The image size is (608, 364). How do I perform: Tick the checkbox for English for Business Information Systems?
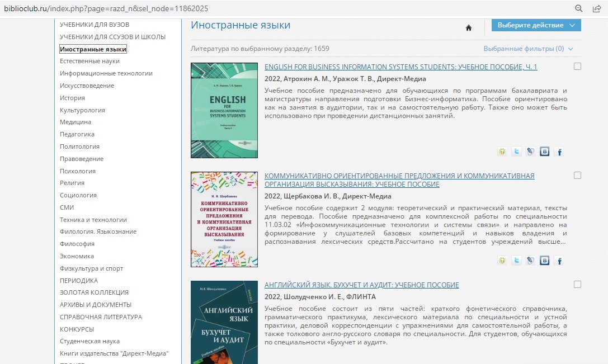click(577, 67)
